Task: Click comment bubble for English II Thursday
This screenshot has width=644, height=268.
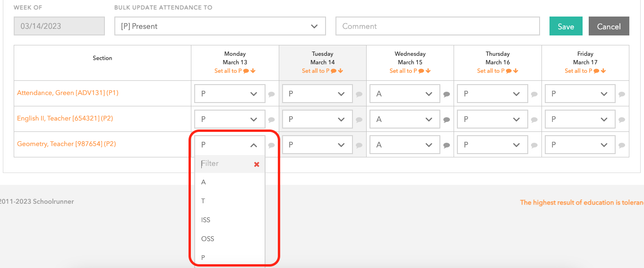Action: pyautogui.click(x=534, y=120)
